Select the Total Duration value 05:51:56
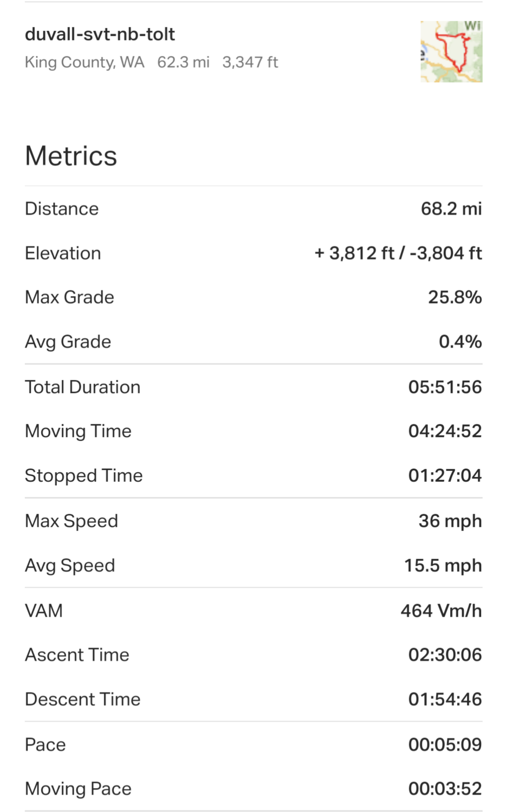 (445, 387)
